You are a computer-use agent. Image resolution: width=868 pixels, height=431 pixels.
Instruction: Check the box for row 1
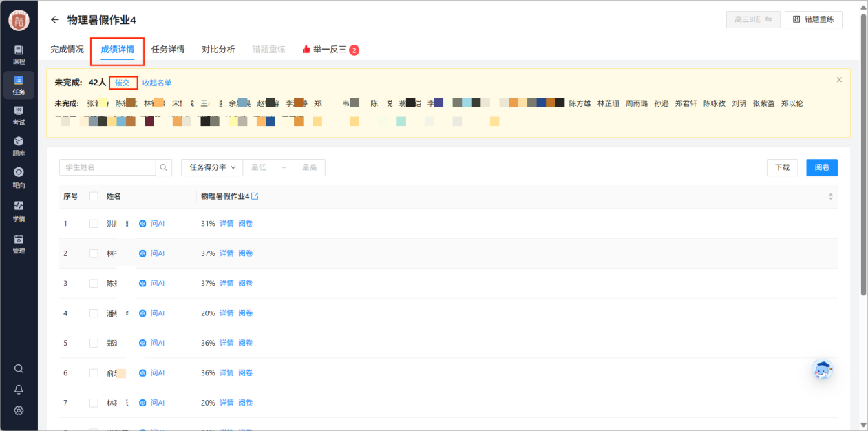(x=94, y=224)
